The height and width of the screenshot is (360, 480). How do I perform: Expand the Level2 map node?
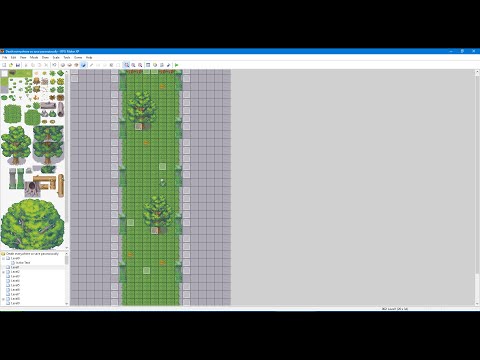tap(3, 272)
